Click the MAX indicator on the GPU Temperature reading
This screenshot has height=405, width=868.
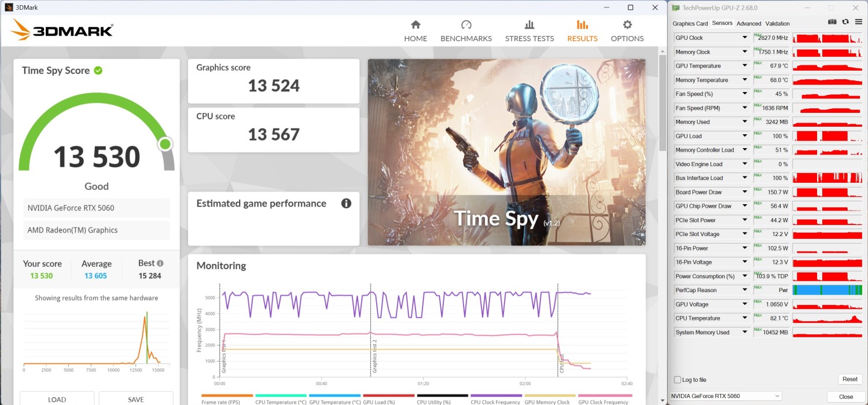pos(758,62)
